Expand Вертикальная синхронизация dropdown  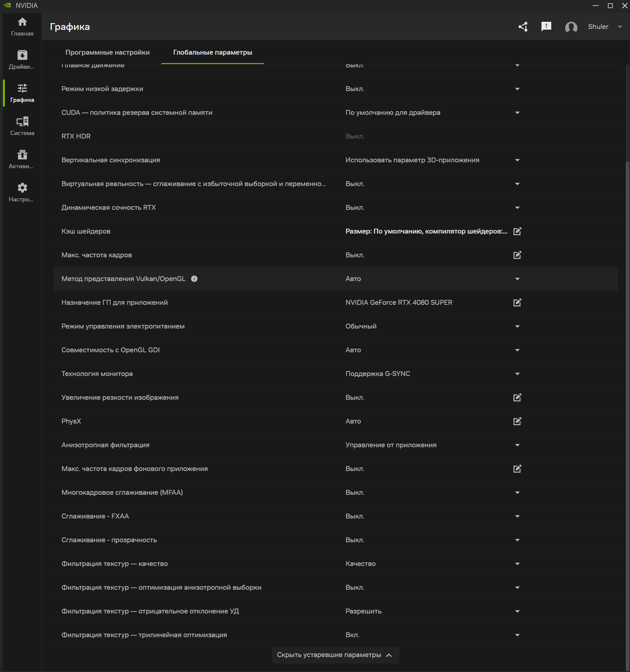[517, 160]
